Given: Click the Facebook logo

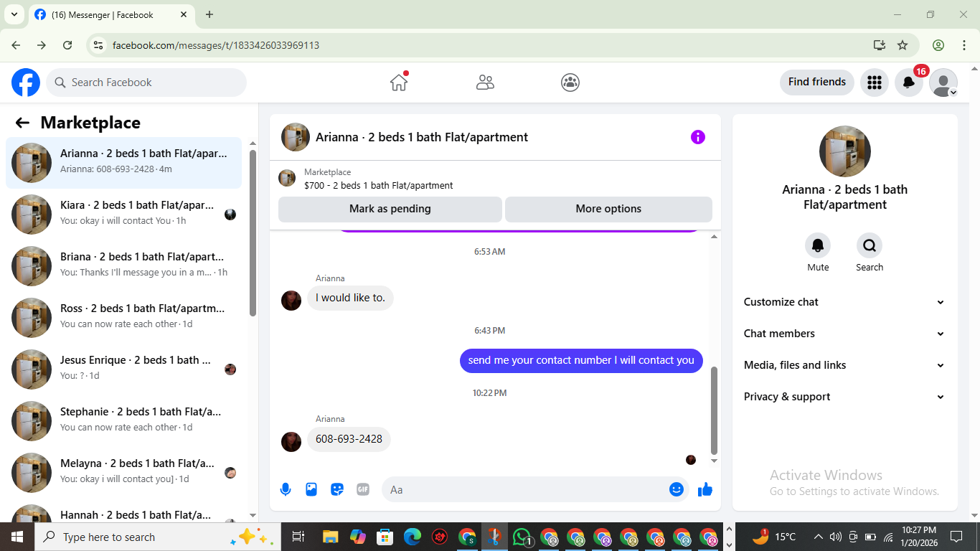Looking at the screenshot, I should pos(26,83).
